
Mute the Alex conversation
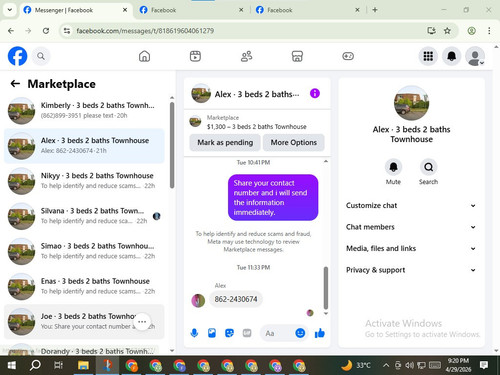[393, 172]
